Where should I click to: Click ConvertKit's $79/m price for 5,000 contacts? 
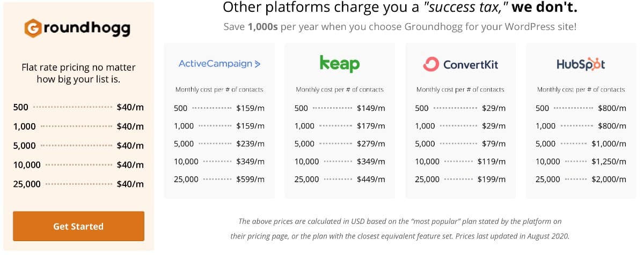494,144
